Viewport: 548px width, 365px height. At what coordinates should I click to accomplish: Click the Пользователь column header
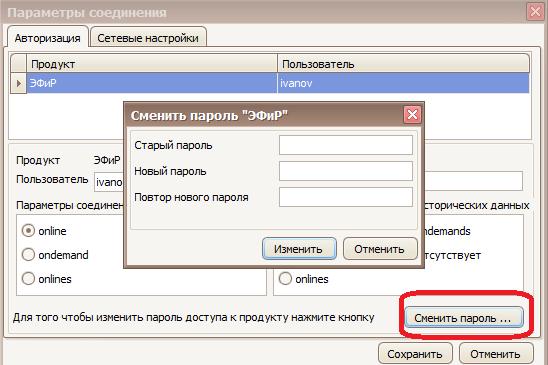click(403, 64)
